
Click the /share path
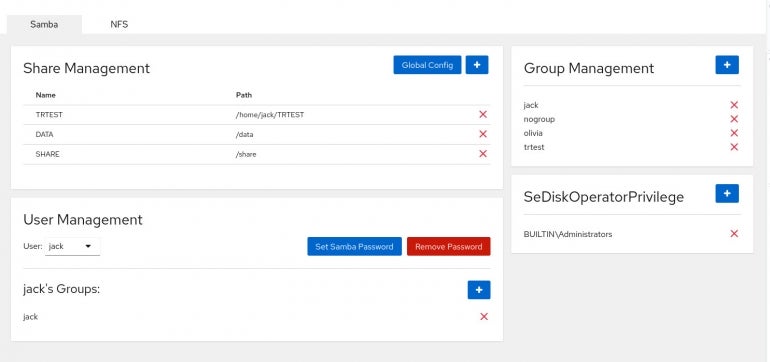(x=246, y=154)
